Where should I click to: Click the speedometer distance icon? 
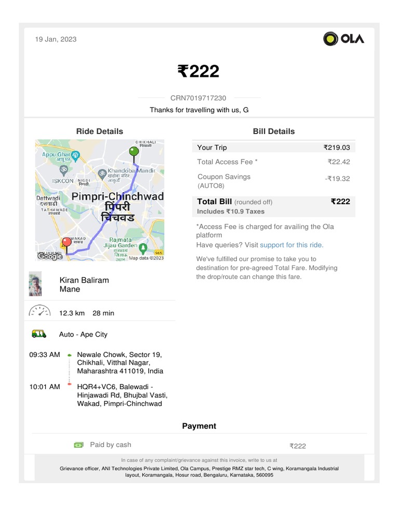pos(39,312)
